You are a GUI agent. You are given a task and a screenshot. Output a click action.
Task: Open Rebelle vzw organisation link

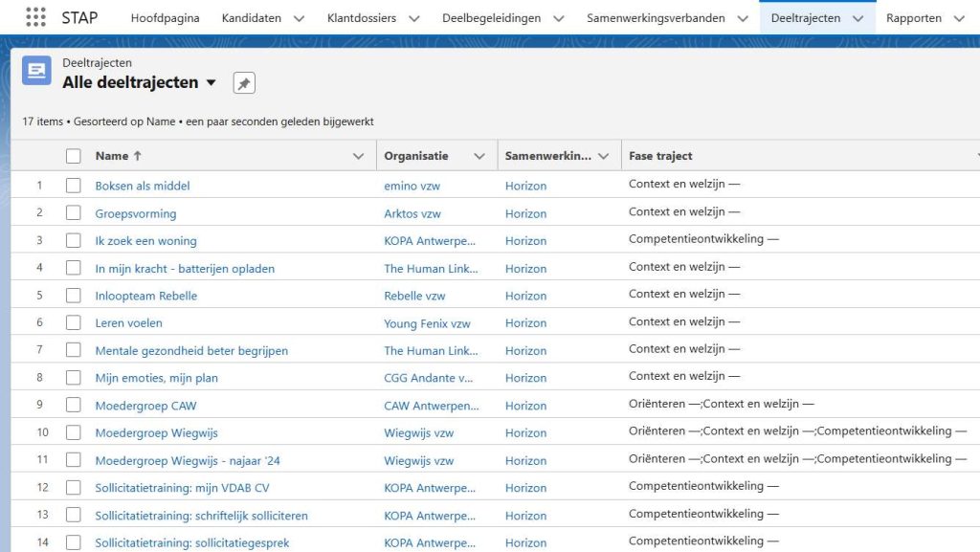pos(414,296)
